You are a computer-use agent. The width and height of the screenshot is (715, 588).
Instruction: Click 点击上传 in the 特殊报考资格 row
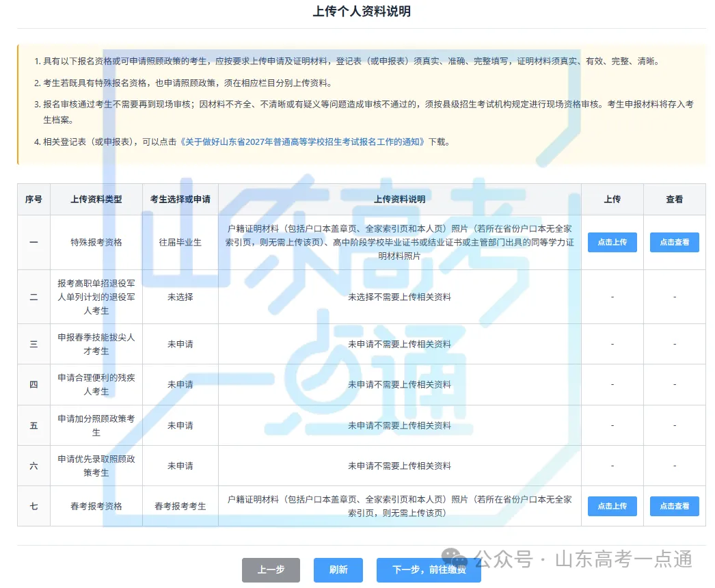[x=612, y=242]
